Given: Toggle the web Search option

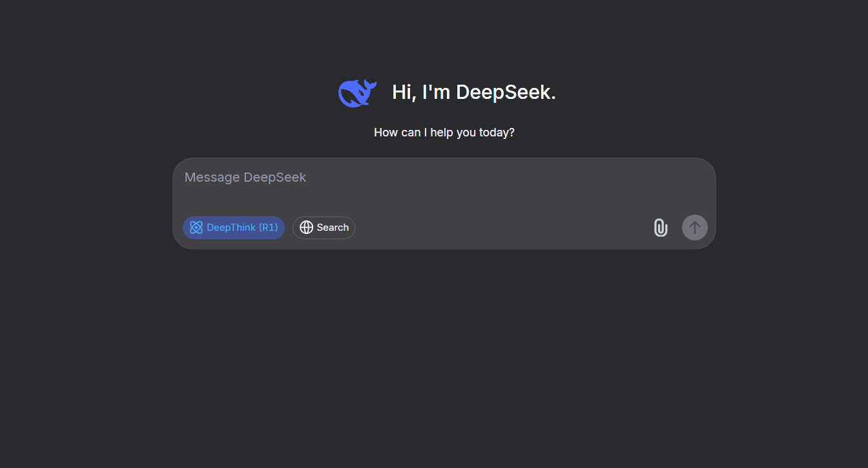Looking at the screenshot, I should (x=324, y=228).
